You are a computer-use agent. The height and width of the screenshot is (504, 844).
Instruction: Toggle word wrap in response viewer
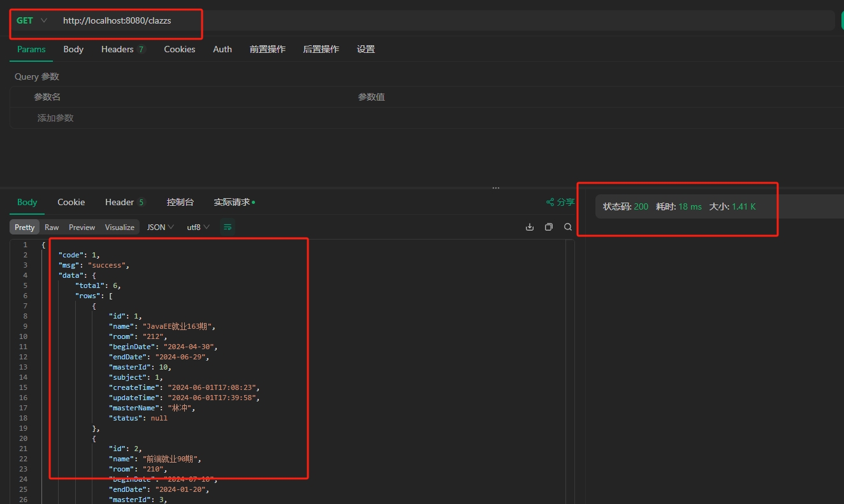point(228,227)
